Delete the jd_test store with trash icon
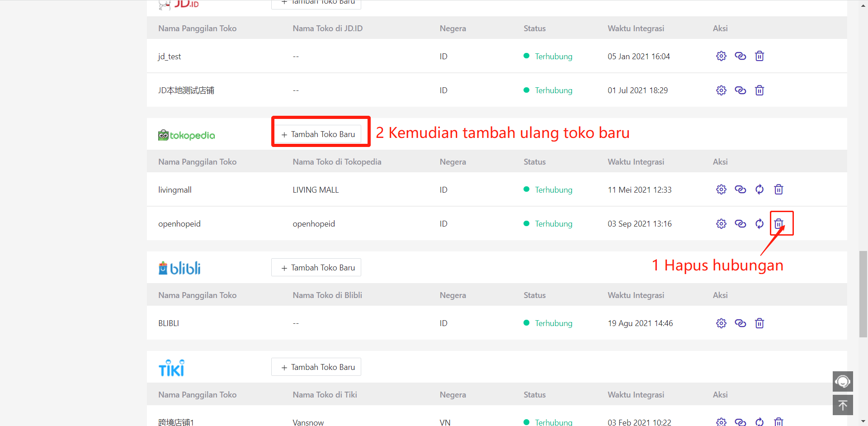 click(759, 56)
